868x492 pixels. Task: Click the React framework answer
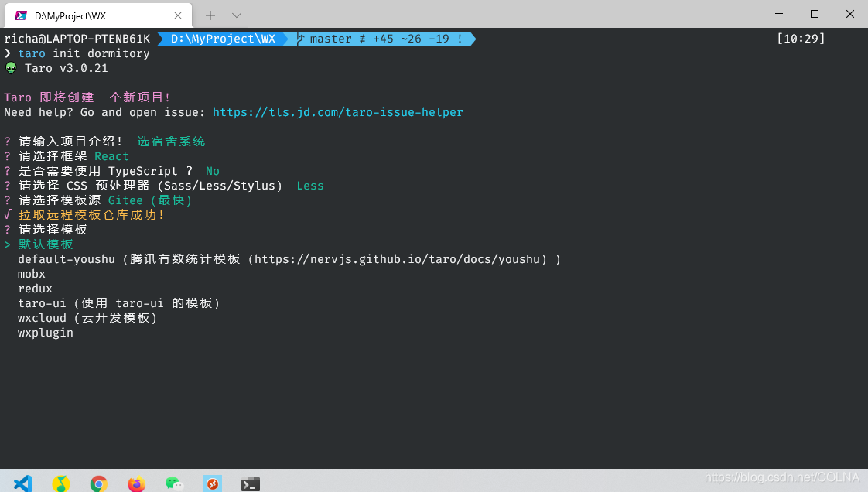pos(111,156)
